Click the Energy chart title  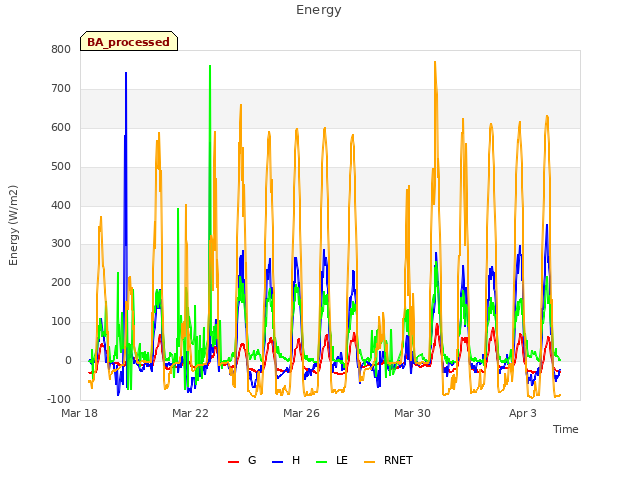(x=319, y=10)
